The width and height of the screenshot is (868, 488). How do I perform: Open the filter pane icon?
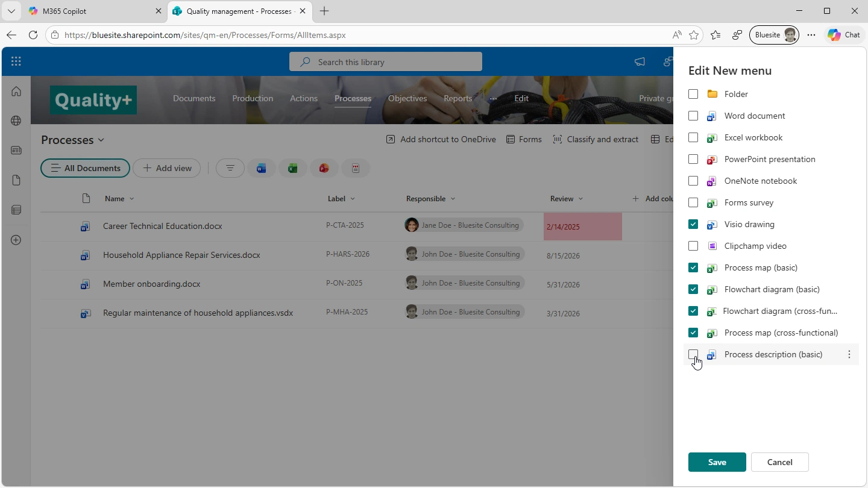[x=230, y=168]
